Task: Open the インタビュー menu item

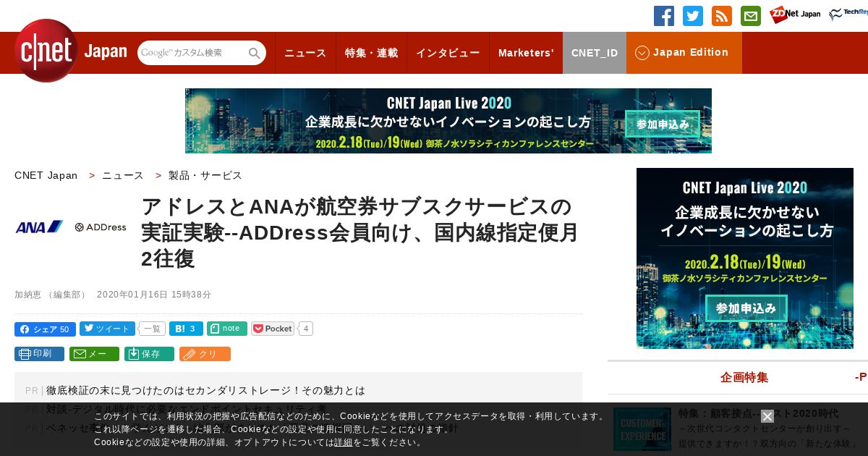Action: [448, 53]
